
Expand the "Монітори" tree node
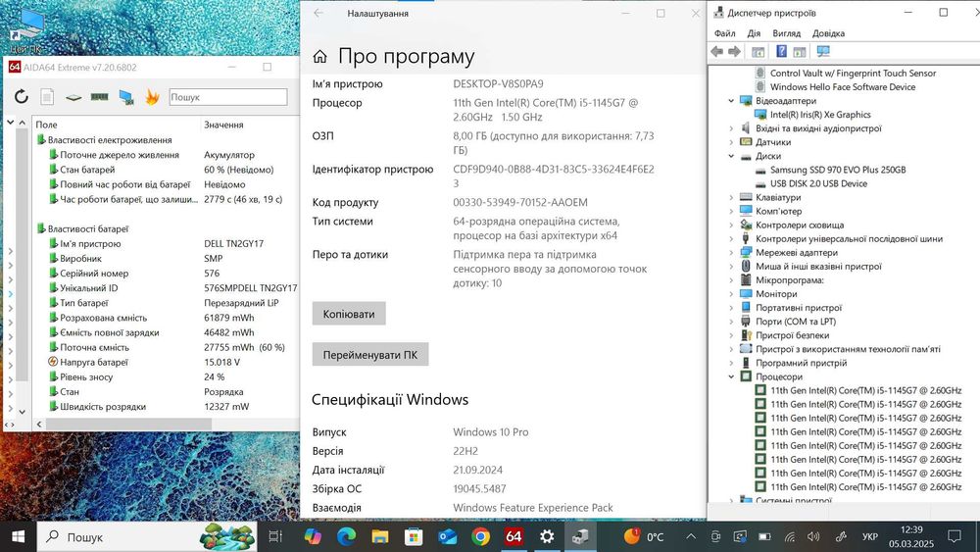pos(731,294)
